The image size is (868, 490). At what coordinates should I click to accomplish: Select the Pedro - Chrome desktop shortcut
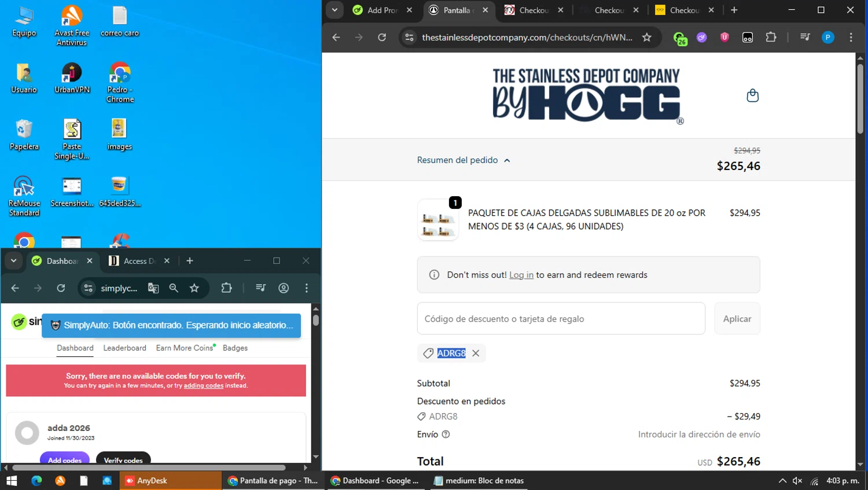[120, 83]
